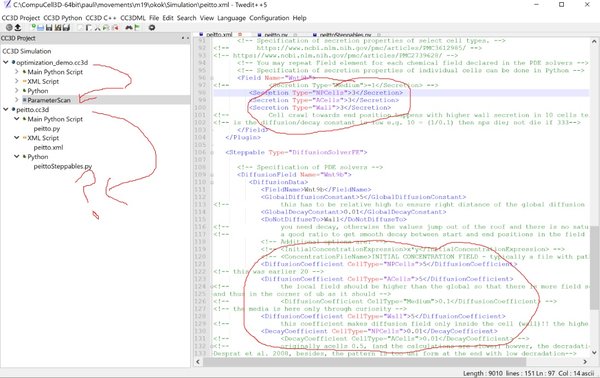
Task: Click the round globe icon in the toolbar
Action: pos(9,28)
